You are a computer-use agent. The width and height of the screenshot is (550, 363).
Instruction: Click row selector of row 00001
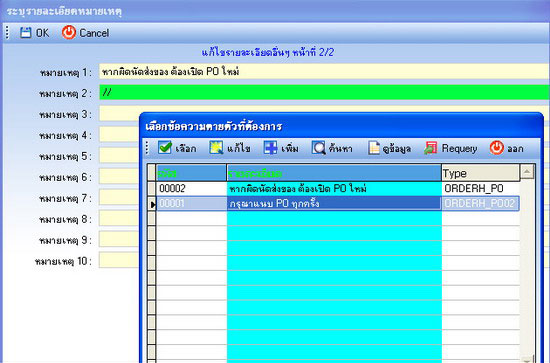coord(152,204)
